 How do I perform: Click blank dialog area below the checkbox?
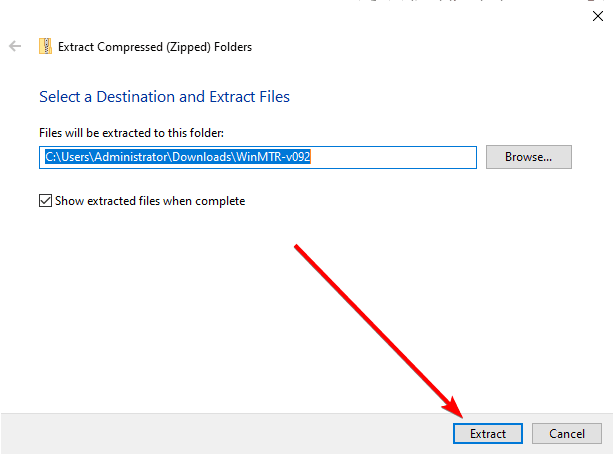157,306
